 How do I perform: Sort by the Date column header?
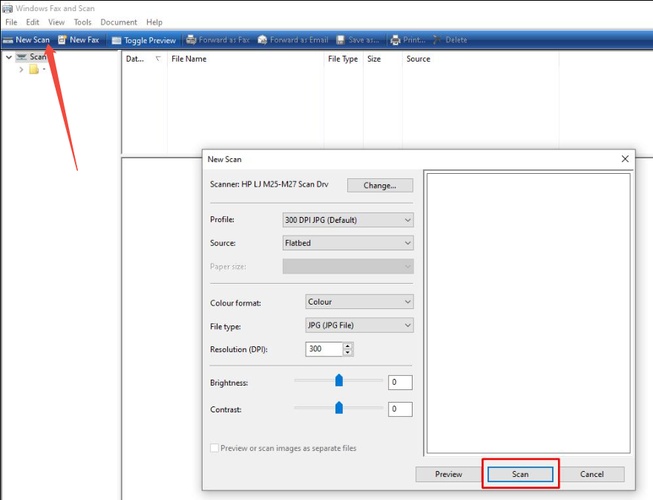144,59
